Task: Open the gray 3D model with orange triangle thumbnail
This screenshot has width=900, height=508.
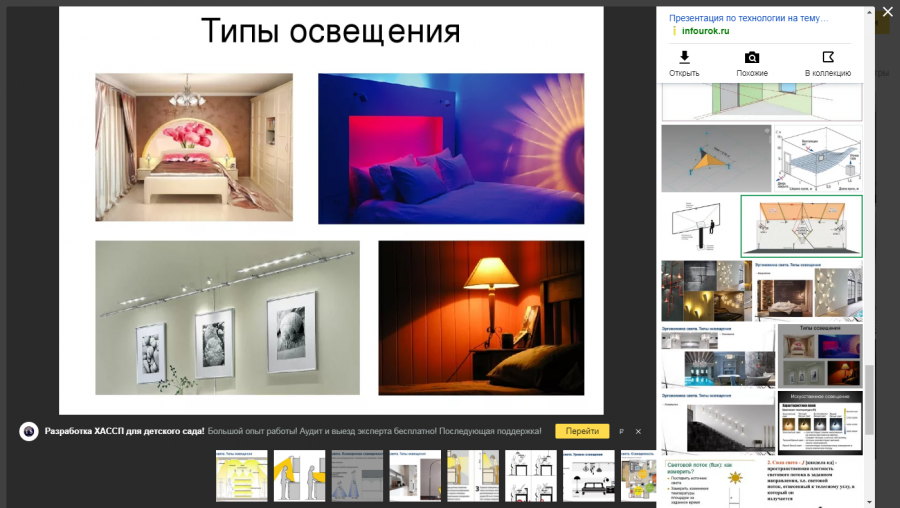Action: coord(716,158)
